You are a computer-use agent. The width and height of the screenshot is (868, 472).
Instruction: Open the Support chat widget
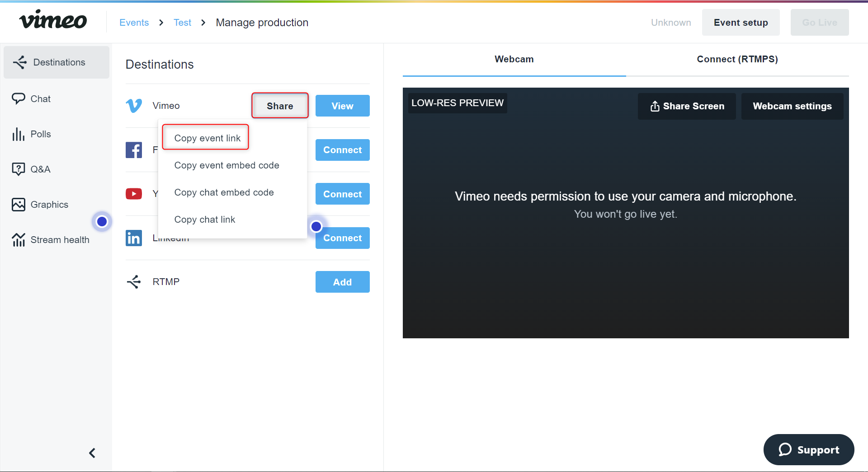(x=808, y=449)
